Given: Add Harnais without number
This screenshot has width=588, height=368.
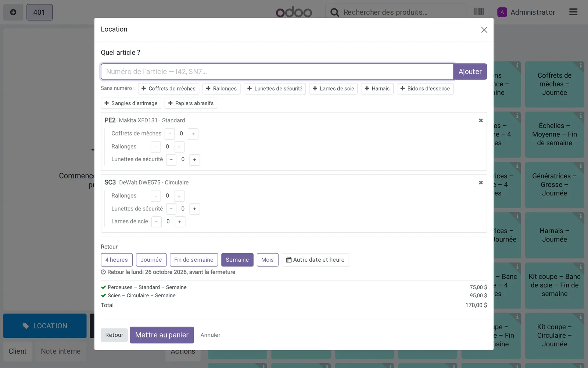Looking at the screenshot, I should pos(377,89).
